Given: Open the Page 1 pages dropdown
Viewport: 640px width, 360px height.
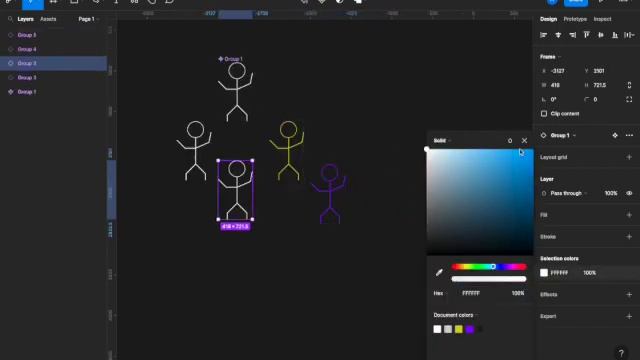Looking at the screenshot, I should [89, 19].
